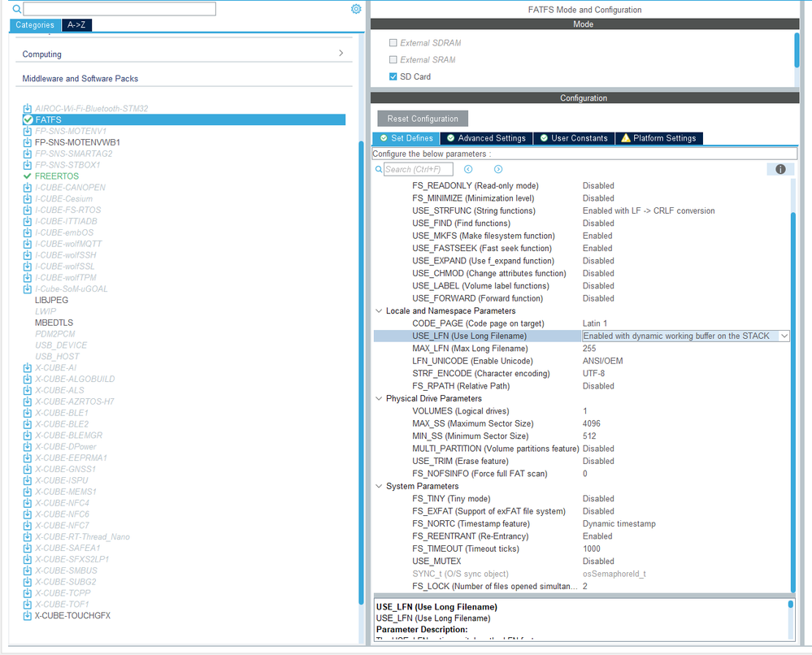Click the FS_TIMEOUT value 1000

[x=592, y=549]
